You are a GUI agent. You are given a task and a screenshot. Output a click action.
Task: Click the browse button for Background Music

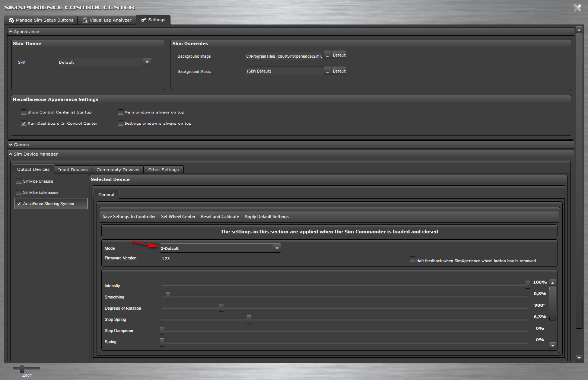[327, 71]
